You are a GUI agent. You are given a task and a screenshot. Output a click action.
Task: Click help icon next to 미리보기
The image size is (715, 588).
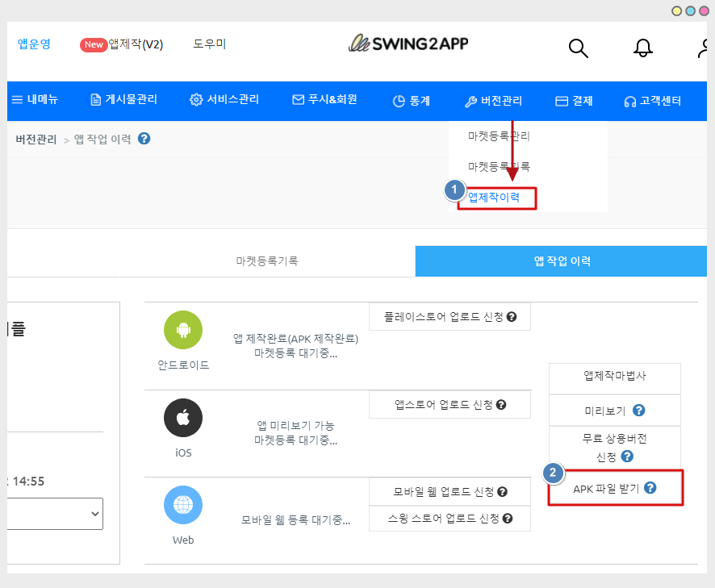coord(638,411)
